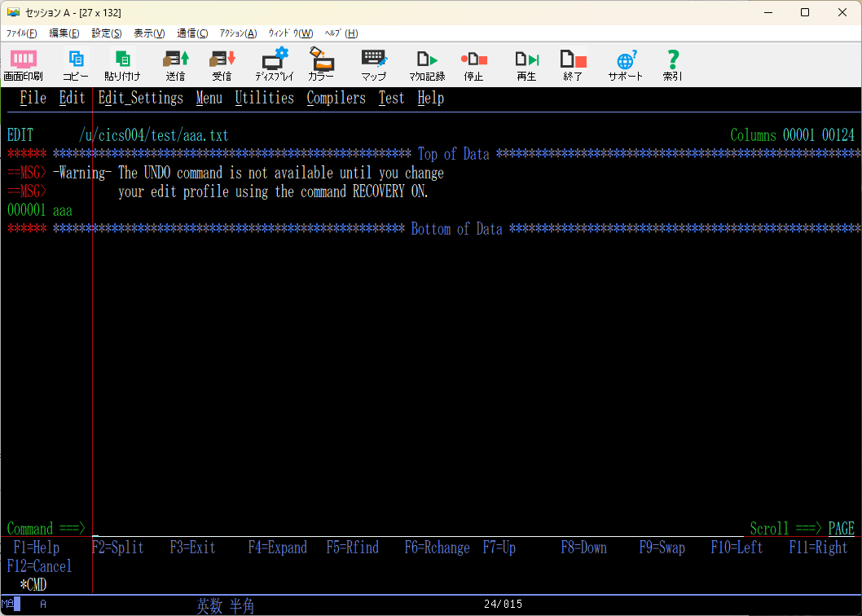
Task: Open the ISPF Edit pull-down
Action: 72,99
